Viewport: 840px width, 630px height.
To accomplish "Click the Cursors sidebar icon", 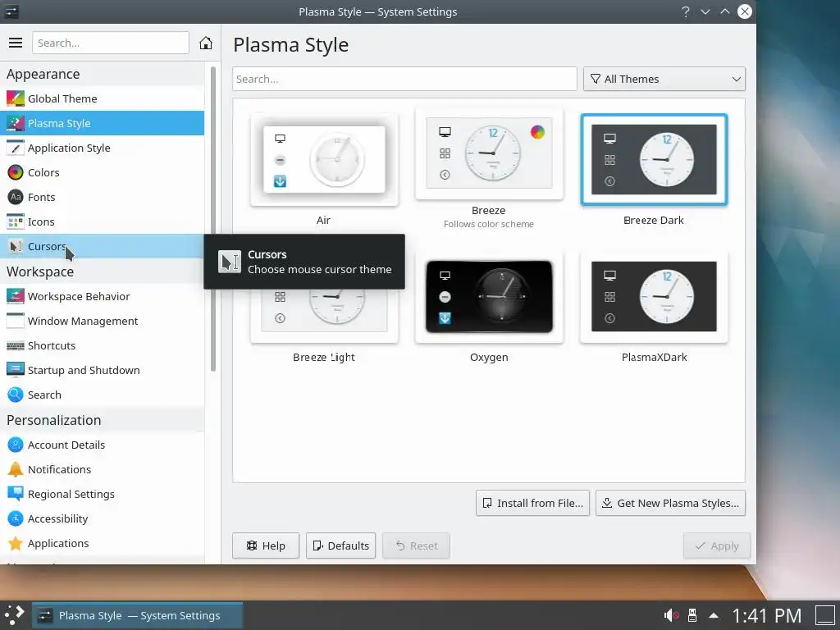I will (x=16, y=246).
